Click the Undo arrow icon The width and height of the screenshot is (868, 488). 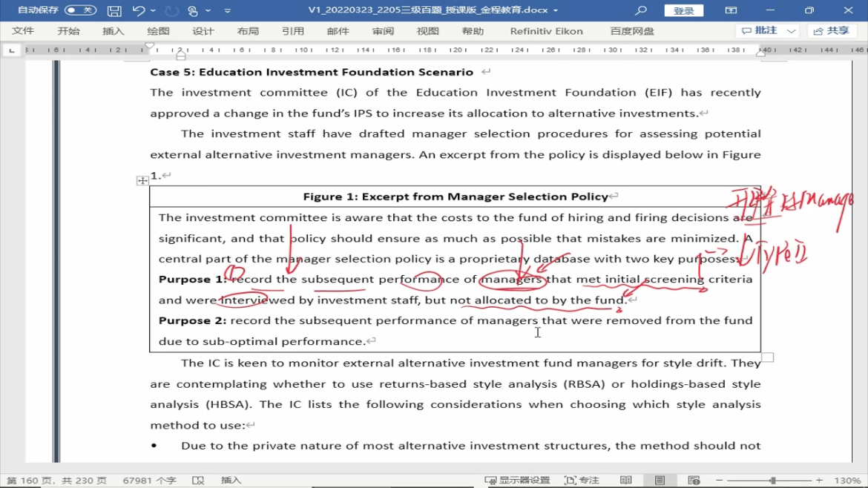[139, 10]
